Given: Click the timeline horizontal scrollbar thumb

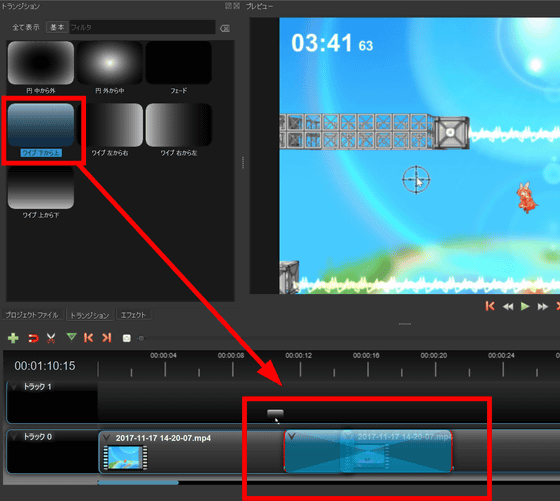Looking at the screenshot, I should click(x=138, y=482).
